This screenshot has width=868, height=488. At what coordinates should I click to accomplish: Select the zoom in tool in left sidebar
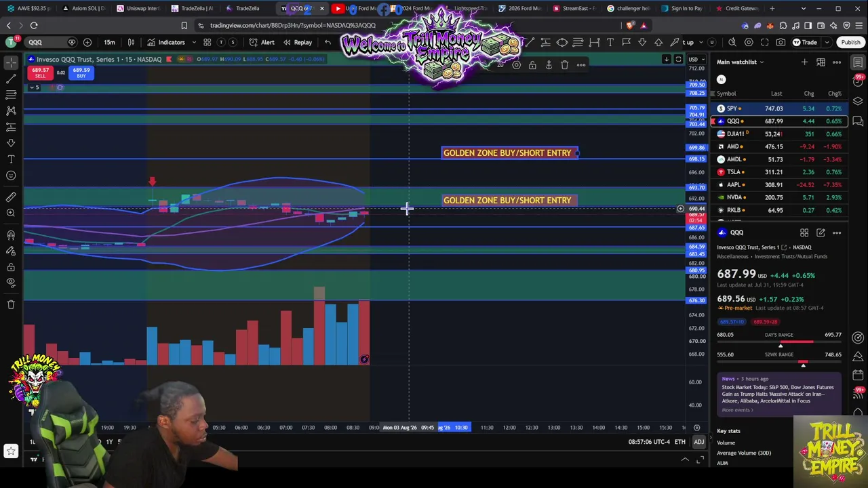point(11,213)
